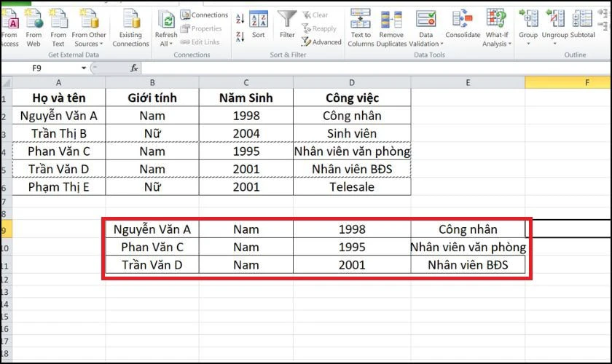Click Properties in Connections group
The image size is (612, 364).
coord(201,28)
